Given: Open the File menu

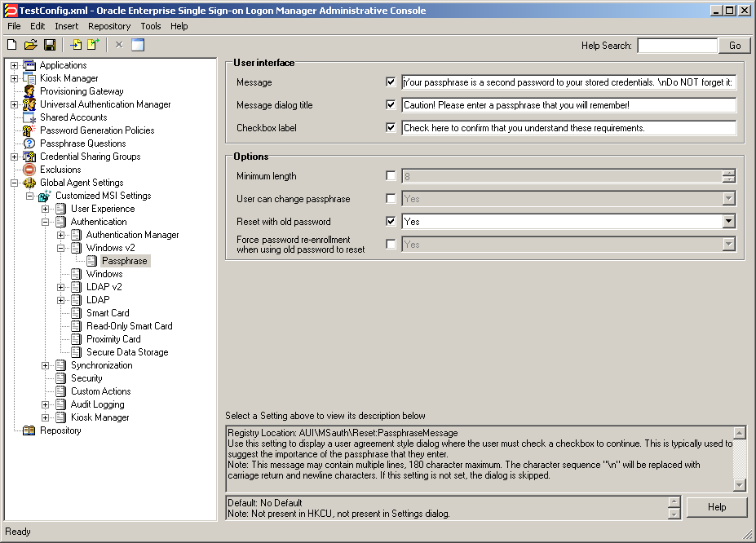Looking at the screenshot, I should [x=14, y=26].
